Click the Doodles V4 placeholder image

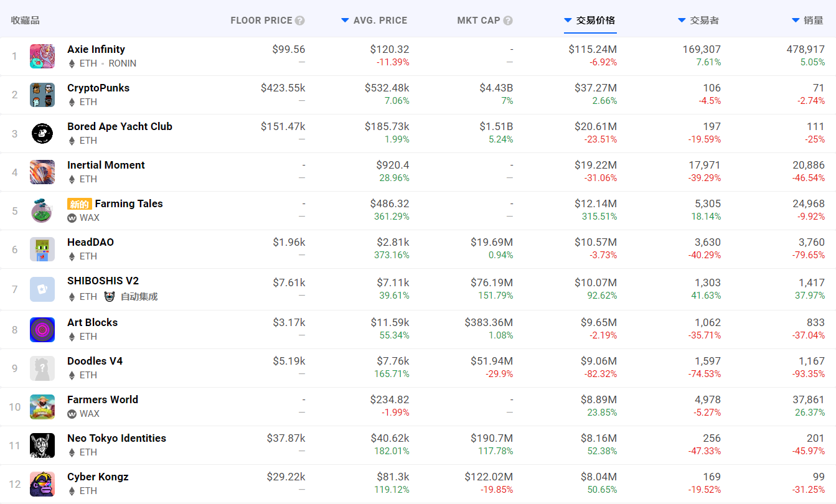click(x=42, y=368)
